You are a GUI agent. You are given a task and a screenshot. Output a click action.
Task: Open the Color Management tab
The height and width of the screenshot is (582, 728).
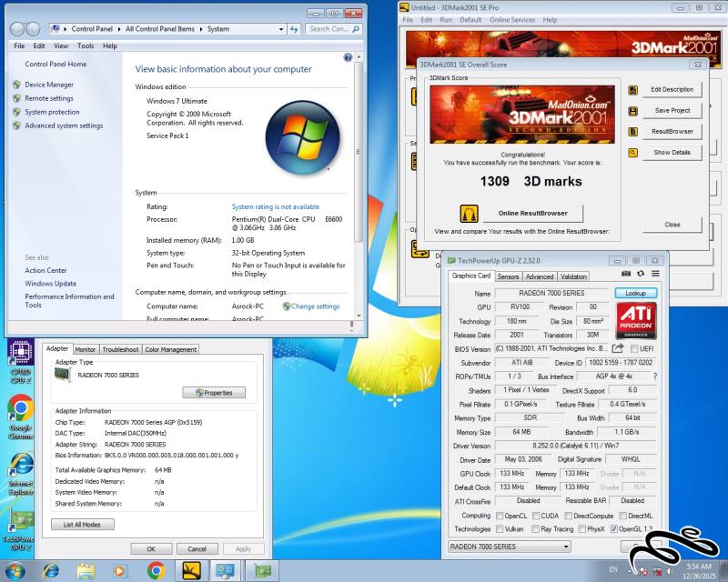(170, 349)
